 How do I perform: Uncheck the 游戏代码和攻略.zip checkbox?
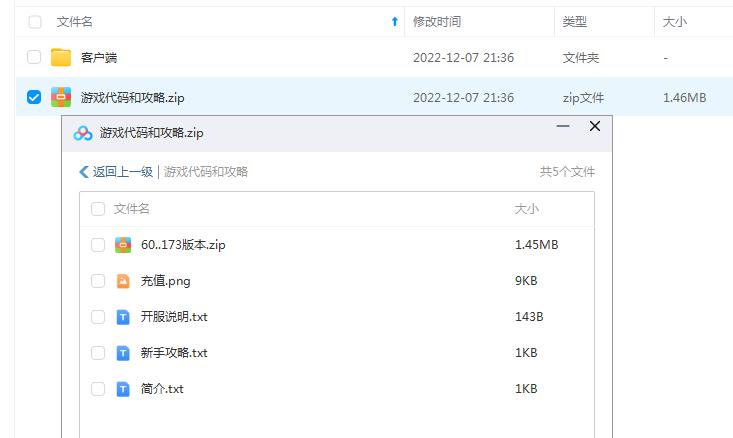(x=34, y=97)
